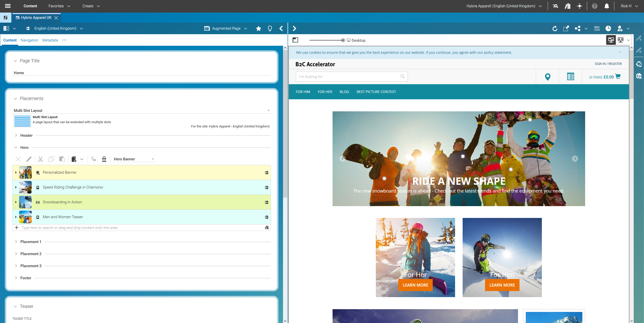Toggle the favorite star for this page

click(258, 28)
